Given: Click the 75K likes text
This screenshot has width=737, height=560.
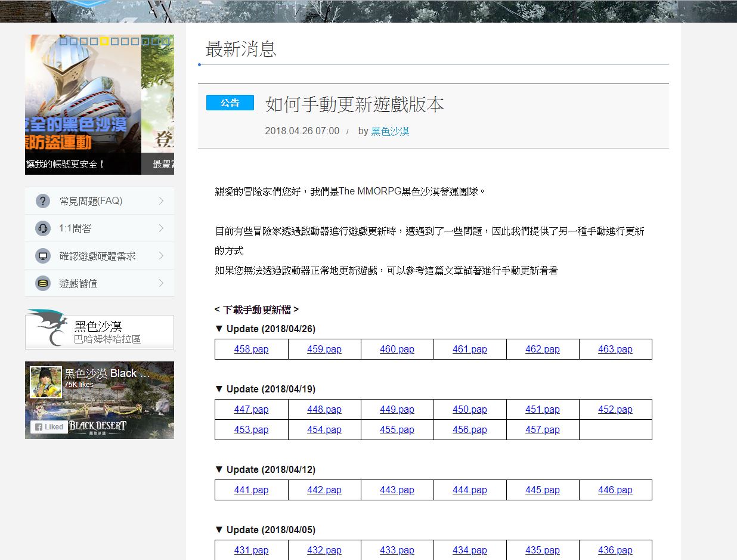Looking at the screenshot, I should (79, 385).
